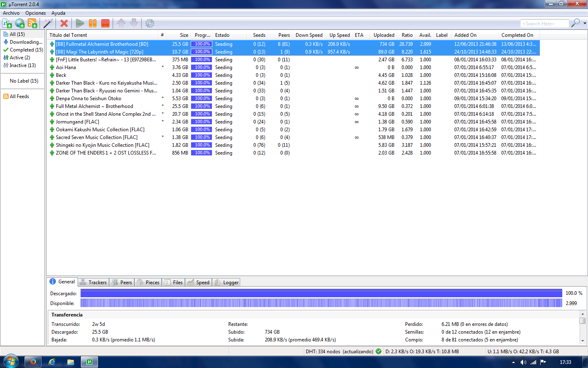Select the Beck torrent row

(x=293, y=75)
